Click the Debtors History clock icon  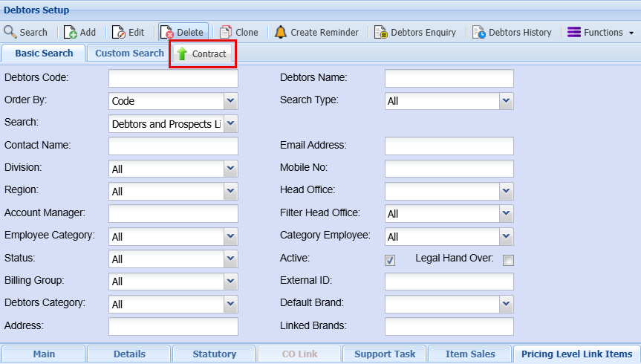pos(478,32)
